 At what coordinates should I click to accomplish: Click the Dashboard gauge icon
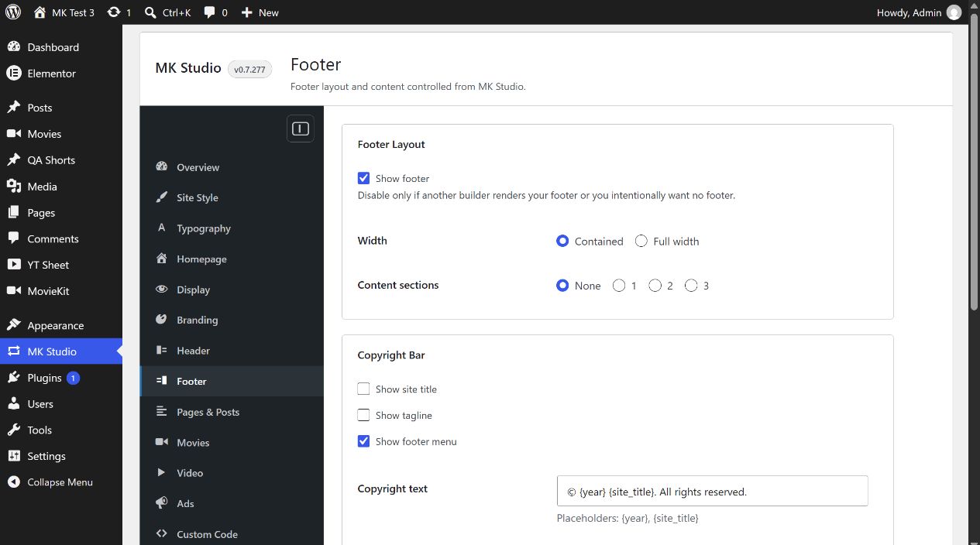point(13,47)
